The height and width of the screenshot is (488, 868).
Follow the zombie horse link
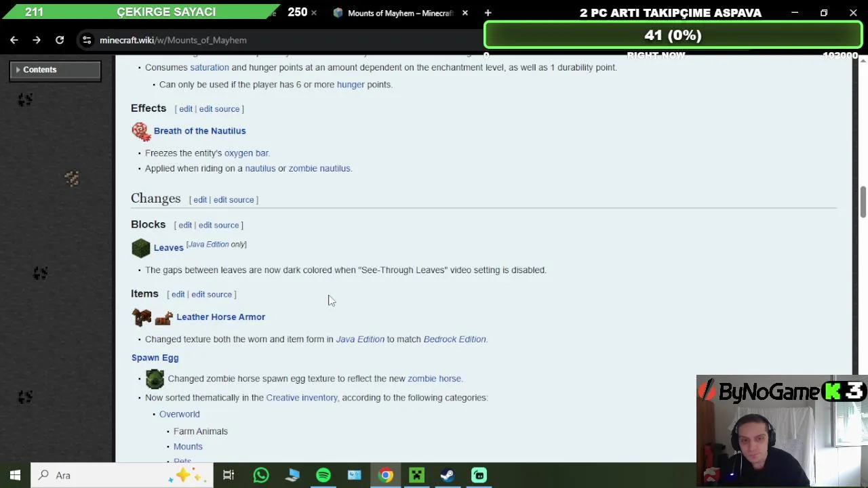pyautogui.click(x=434, y=379)
